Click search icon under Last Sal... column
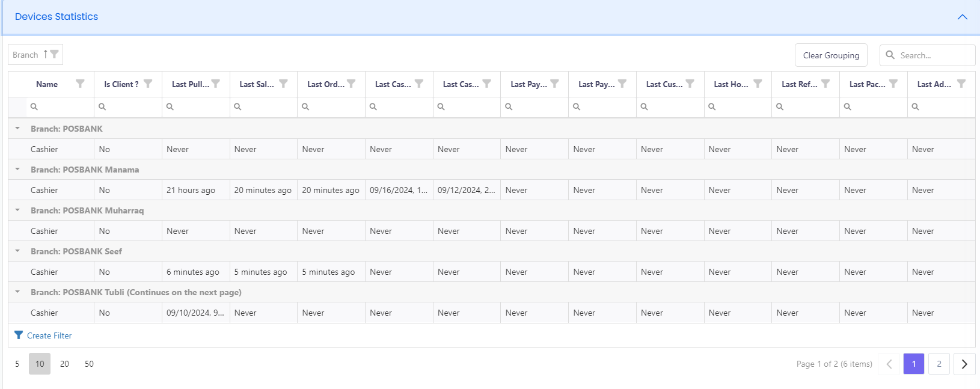Image resolution: width=980 pixels, height=389 pixels. coord(237,106)
